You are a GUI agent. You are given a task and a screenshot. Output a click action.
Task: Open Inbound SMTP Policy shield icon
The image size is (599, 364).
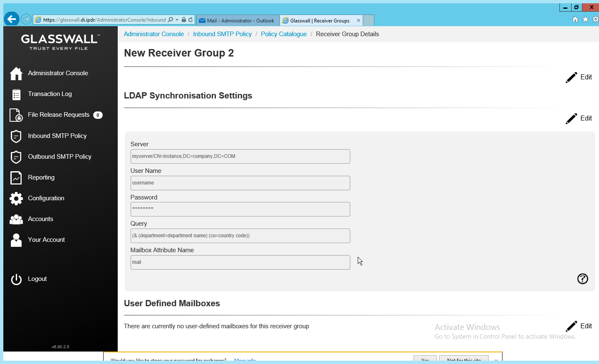point(16,136)
